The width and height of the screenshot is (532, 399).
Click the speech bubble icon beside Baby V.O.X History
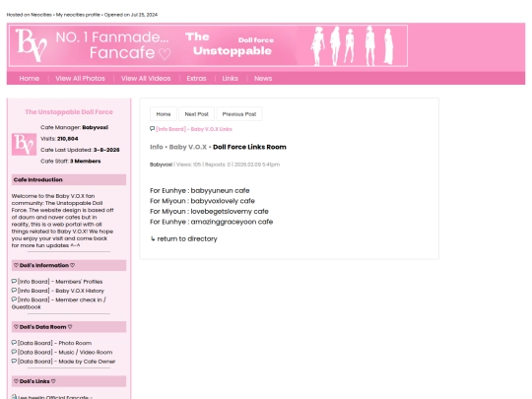pyautogui.click(x=14, y=291)
